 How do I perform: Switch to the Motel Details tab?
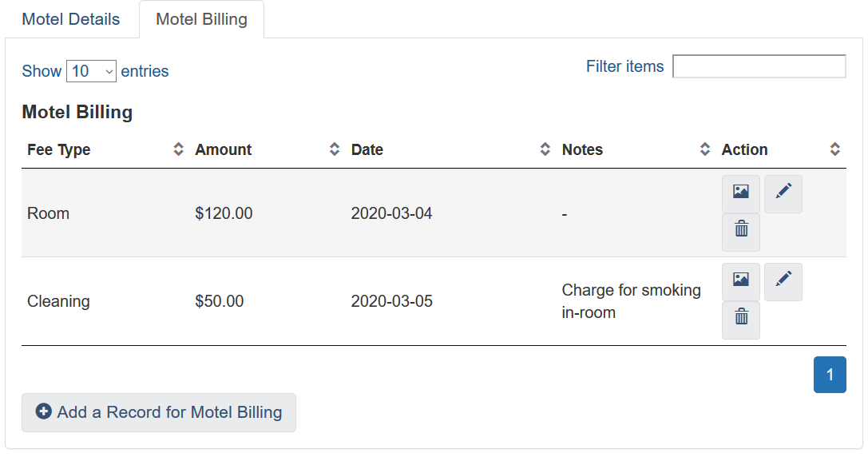coord(71,19)
